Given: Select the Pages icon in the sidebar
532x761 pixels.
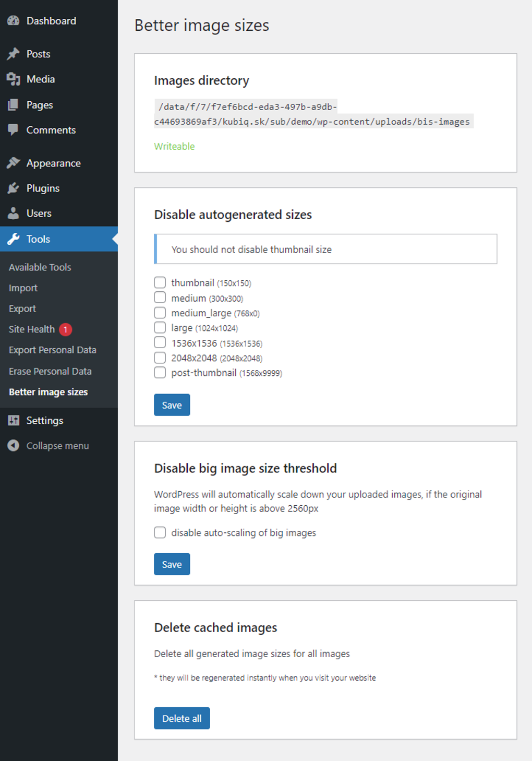Looking at the screenshot, I should click(x=13, y=104).
